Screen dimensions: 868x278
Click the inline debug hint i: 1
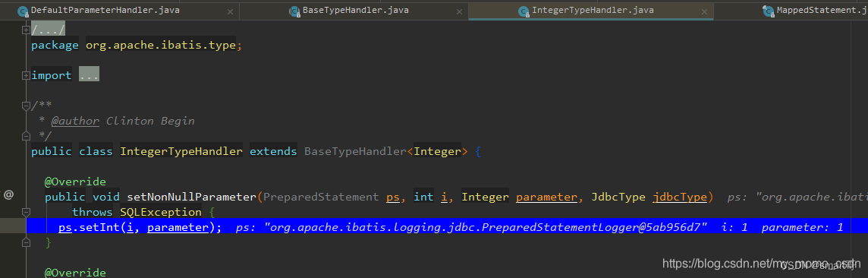click(735, 227)
